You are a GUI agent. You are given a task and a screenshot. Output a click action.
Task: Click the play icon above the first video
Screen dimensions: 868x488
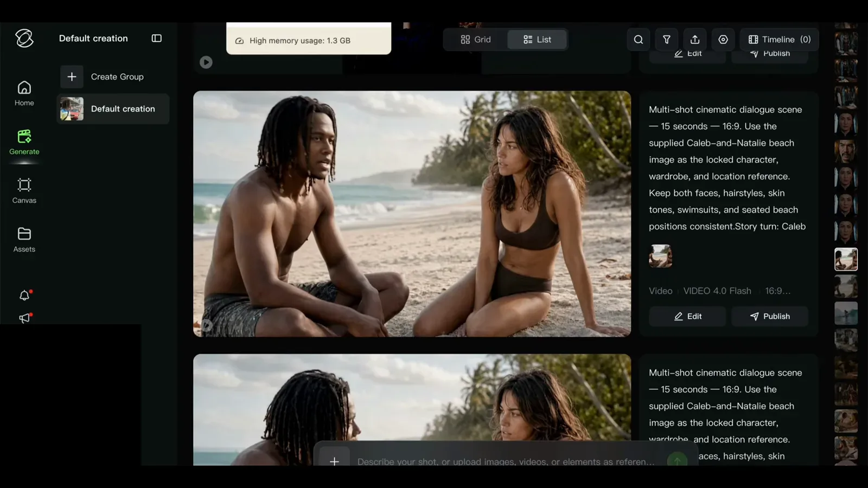[x=206, y=62]
